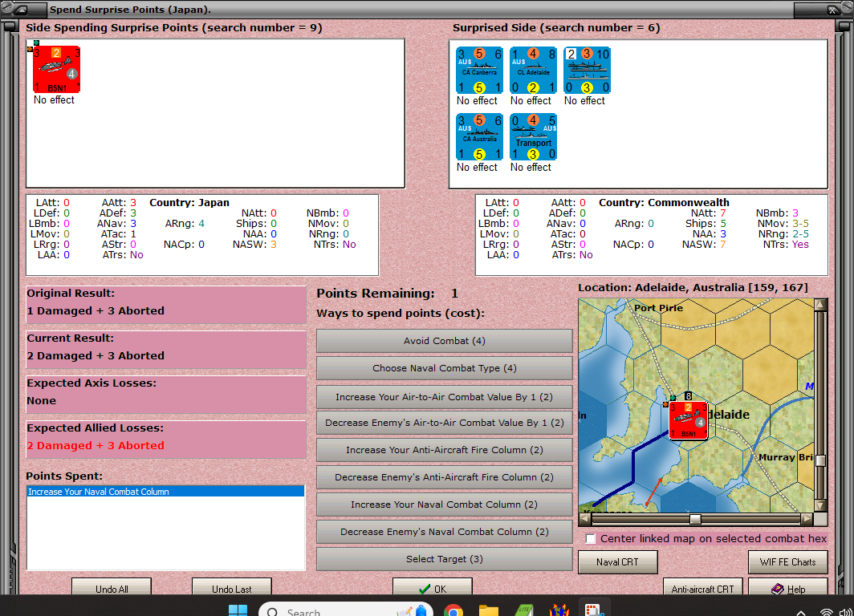
Task: Click 'Country: Japan' stats heading
Action: (x=189, y=202)
